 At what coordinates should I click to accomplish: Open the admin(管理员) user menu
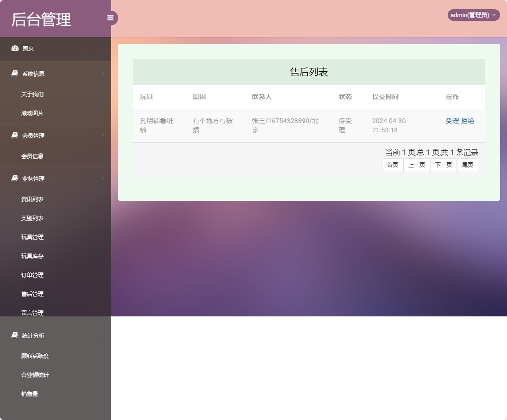click(x=473, y=15)
